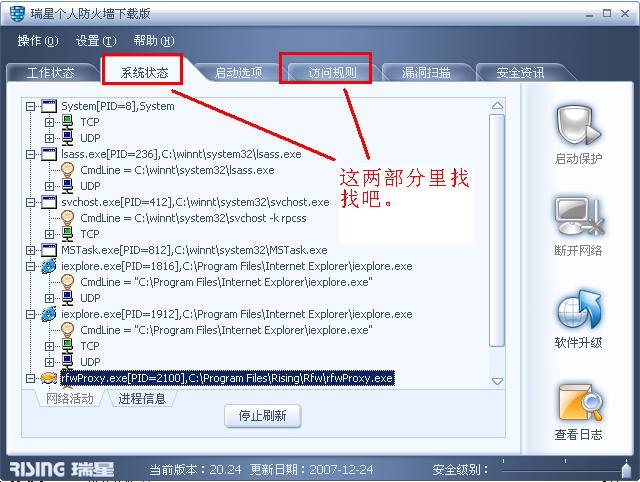
Task: Maximize the firewall window
Action: click(x=607, y=13)
